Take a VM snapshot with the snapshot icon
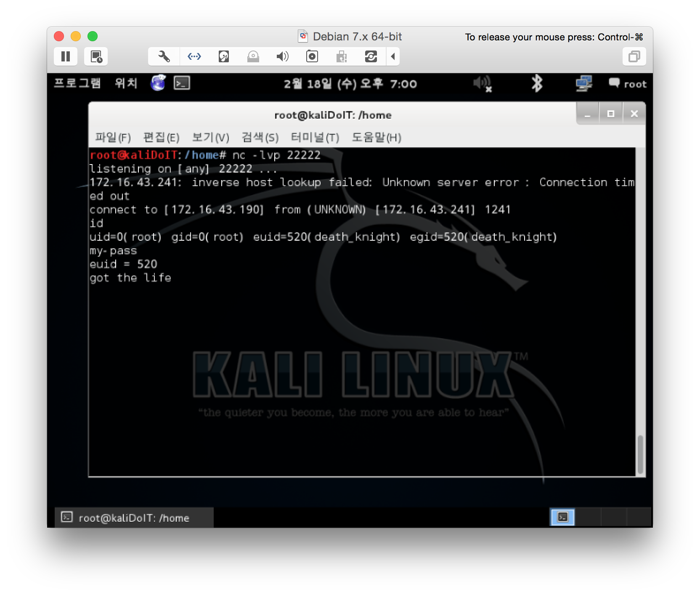The width and height of the screenshot is (700, 595). 96,56
